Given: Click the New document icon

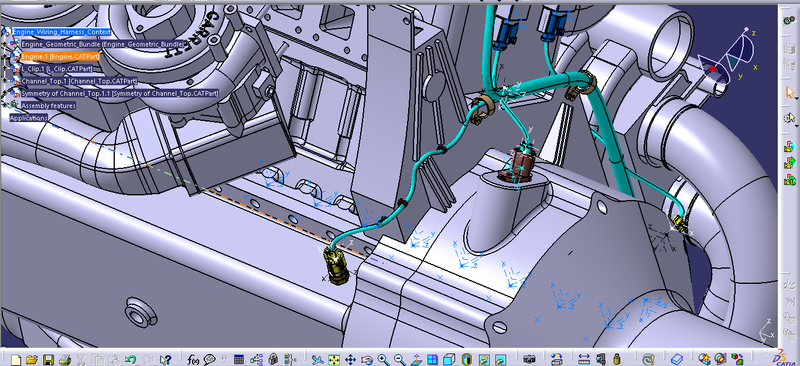Looking at the screenshot, I should coord(16,359).
